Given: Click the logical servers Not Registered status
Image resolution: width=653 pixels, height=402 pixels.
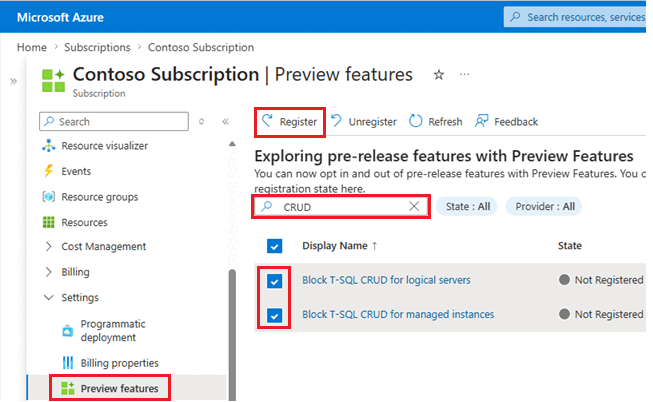Looking at the screenshot, I should click(601, 280).
